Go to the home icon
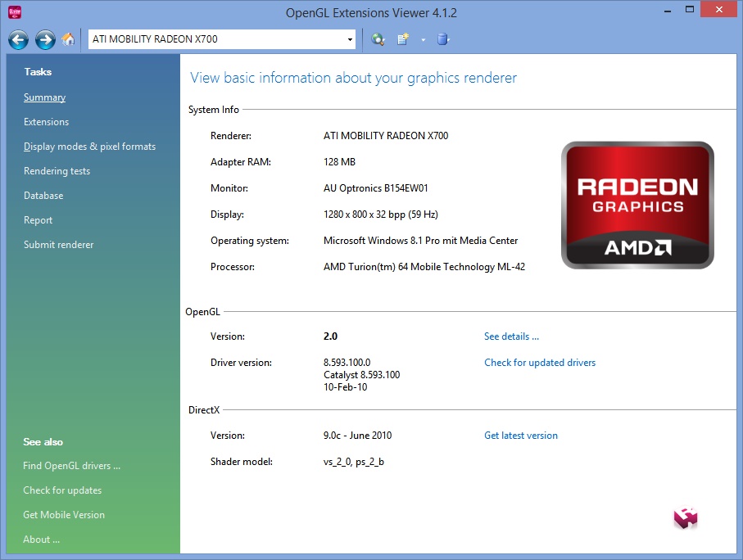Viewport: 743px width, 560px height. (68, 38)
